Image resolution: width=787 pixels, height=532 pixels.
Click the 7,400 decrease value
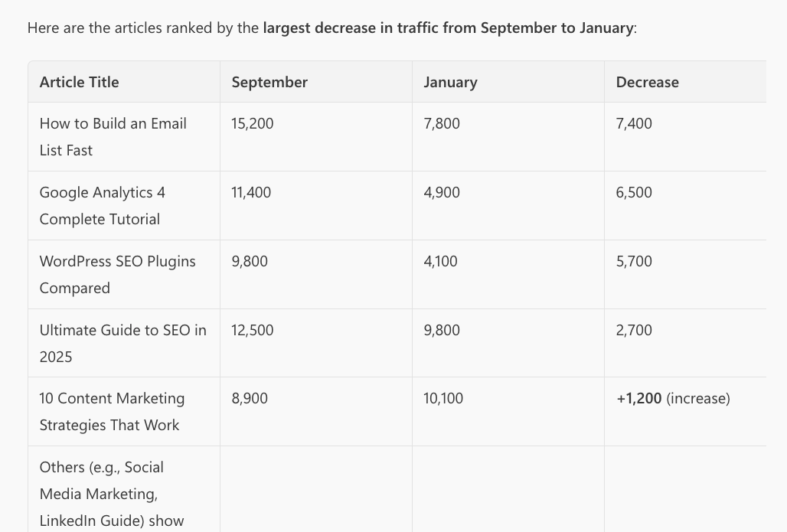point(634,124)
